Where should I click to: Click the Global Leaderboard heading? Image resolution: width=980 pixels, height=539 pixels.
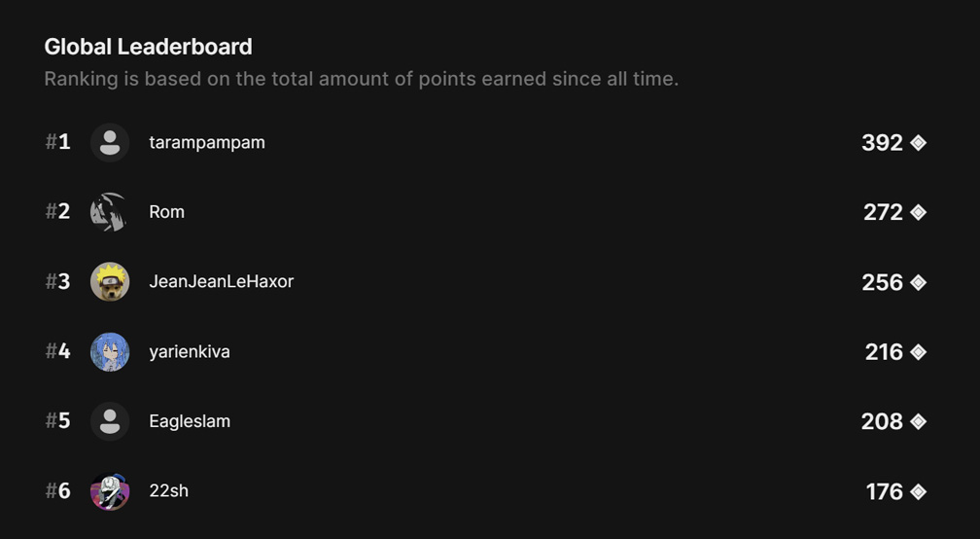148,47
